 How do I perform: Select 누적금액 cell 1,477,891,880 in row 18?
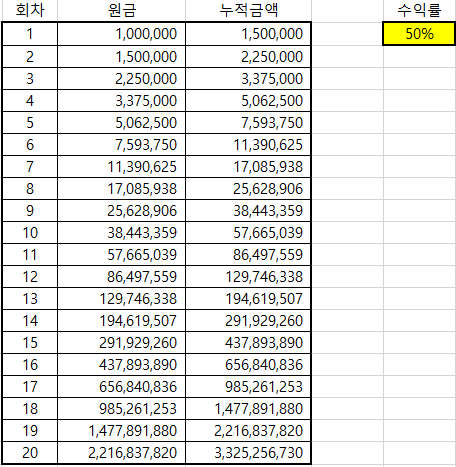pyautogui.click(x=248, y=409)
